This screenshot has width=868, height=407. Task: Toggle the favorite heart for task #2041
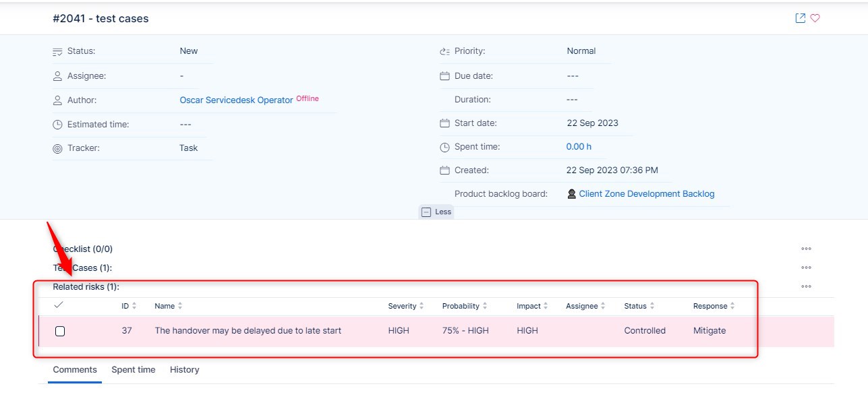pos(815,18)
